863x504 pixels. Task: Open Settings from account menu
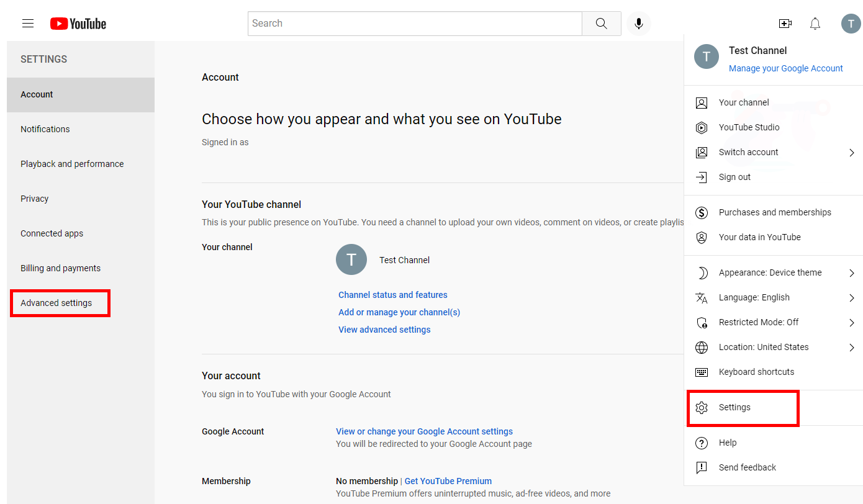coord(774,407)
